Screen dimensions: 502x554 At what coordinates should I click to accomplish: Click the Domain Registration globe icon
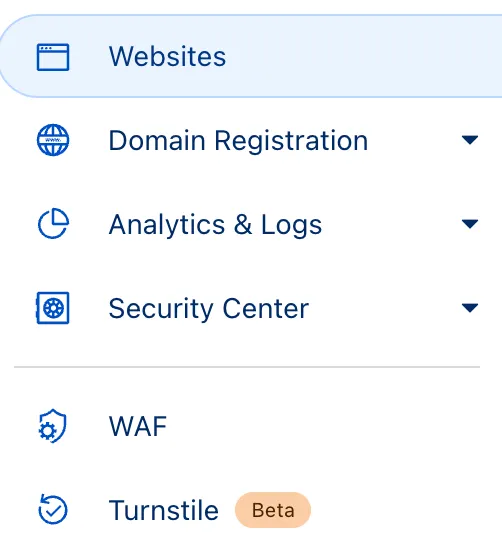click(53, 140)
